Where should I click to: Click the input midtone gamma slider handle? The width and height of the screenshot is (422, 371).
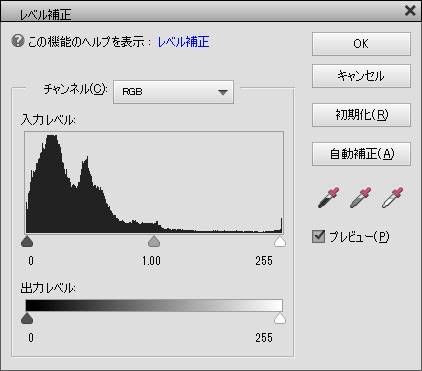click(x=154, y=241)
